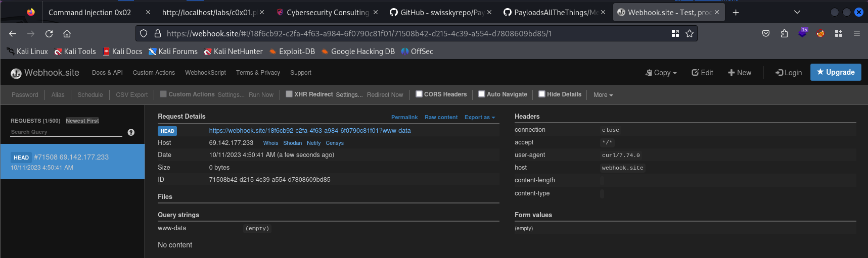
Task: Open the Password setting
Action: (x=25, y=95)
